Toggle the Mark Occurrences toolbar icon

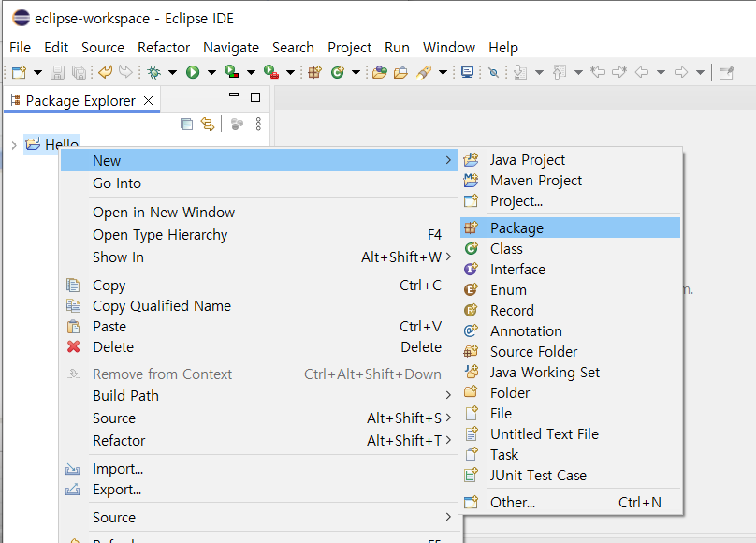[x=493, y=72]
